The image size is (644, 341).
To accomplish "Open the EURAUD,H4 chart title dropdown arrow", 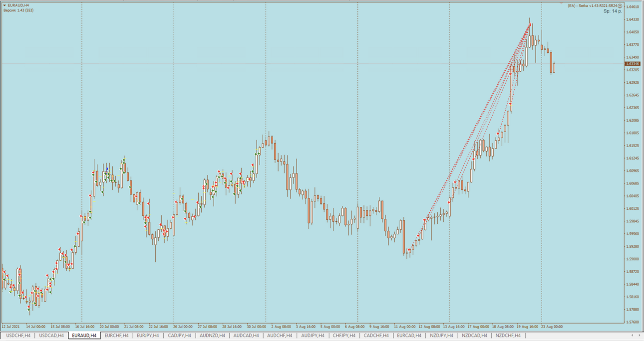I will coord(4,5).
